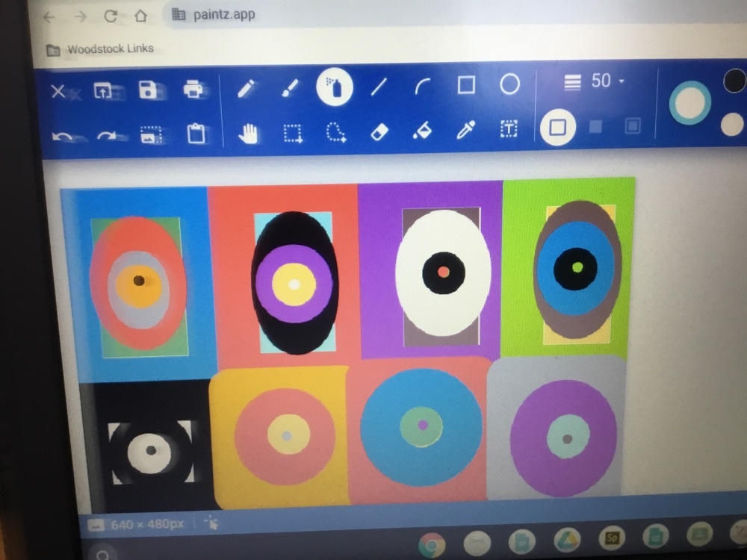Screen dimensions: 747x560
Task: Select the Pencil tool
Action: click(x=246, y=89)
